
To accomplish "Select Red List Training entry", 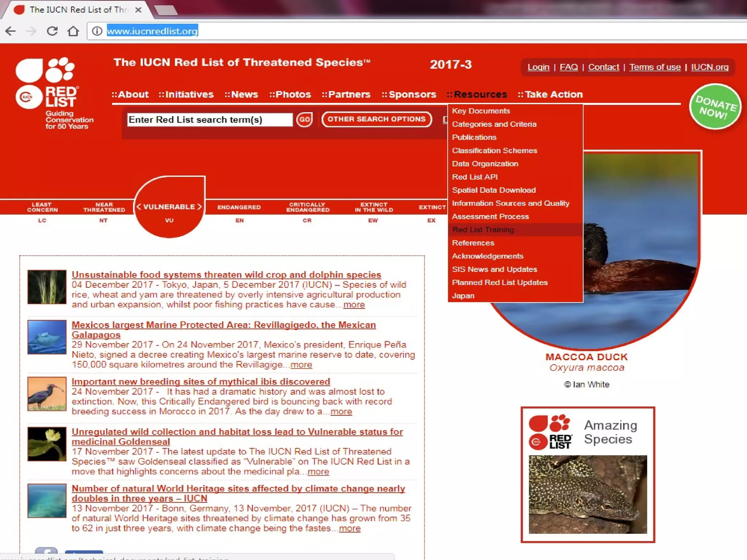I will (515, 229).
